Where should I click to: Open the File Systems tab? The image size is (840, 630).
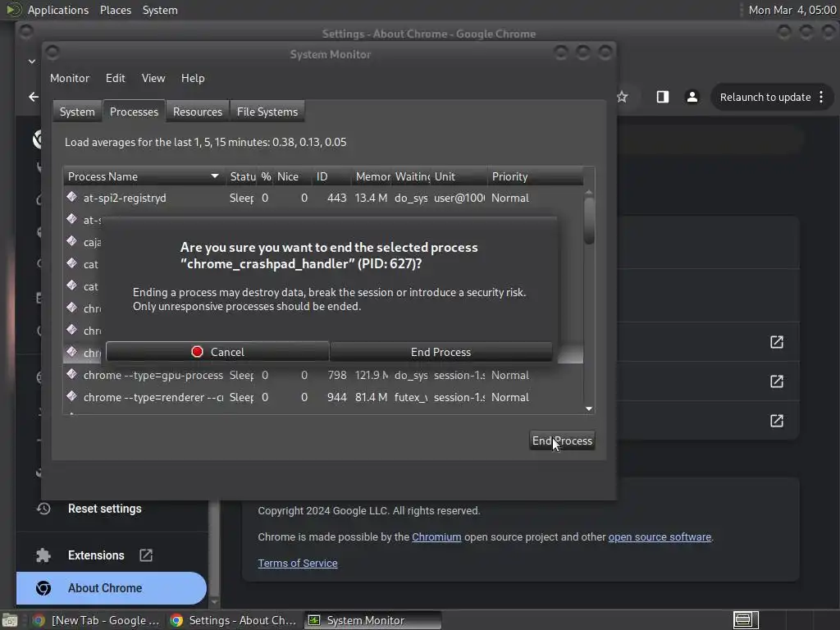click(267, 112)
